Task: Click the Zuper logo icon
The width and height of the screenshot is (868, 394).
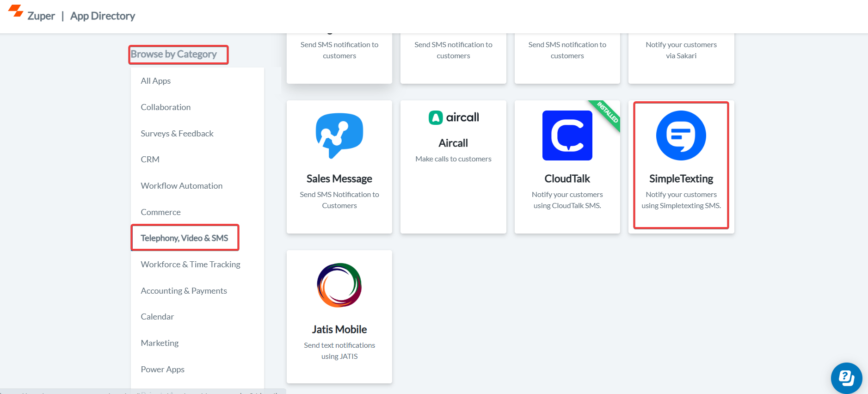Action: (16, 11)
